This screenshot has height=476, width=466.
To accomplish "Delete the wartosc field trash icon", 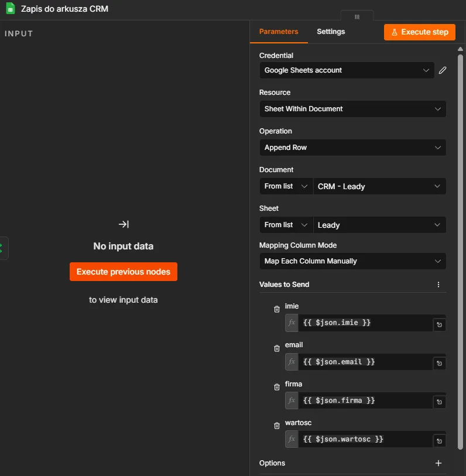I will pyautogui.click(x=276, y=426).
